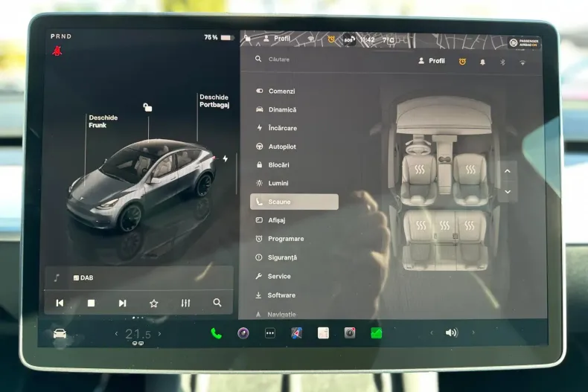Open the calendar app icon

pos(323,332)
